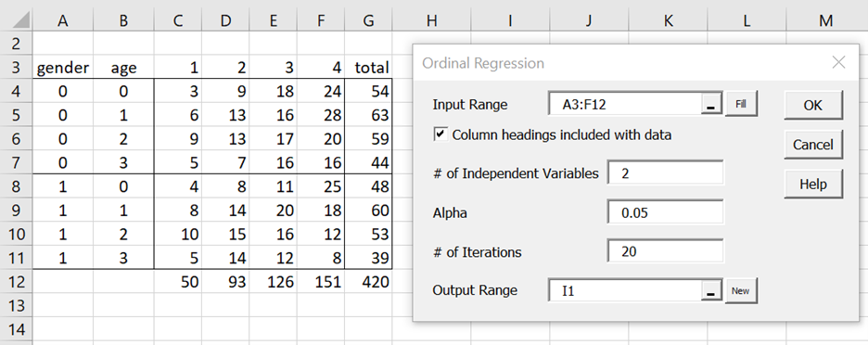Viewport: 868px width, 345px height.
Task: Select column K header
Action: pyautogui.click(x=669, y=19)
